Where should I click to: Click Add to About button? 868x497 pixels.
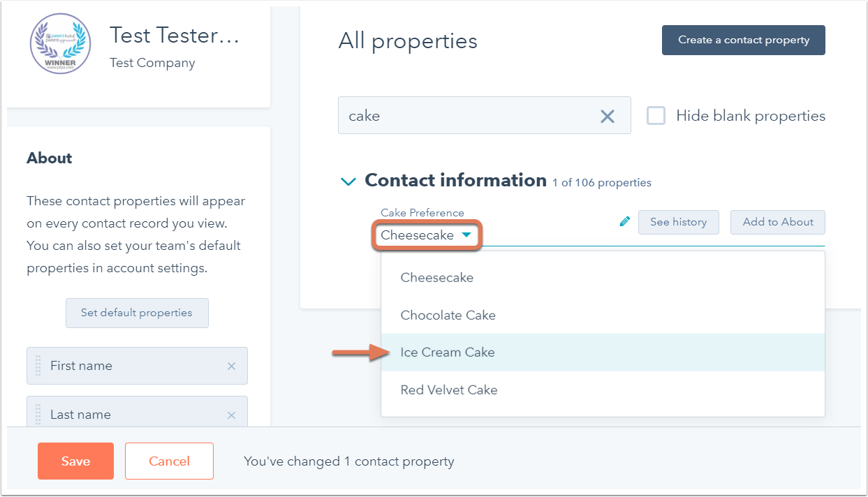pyautogui.click(x=777, y=222)
